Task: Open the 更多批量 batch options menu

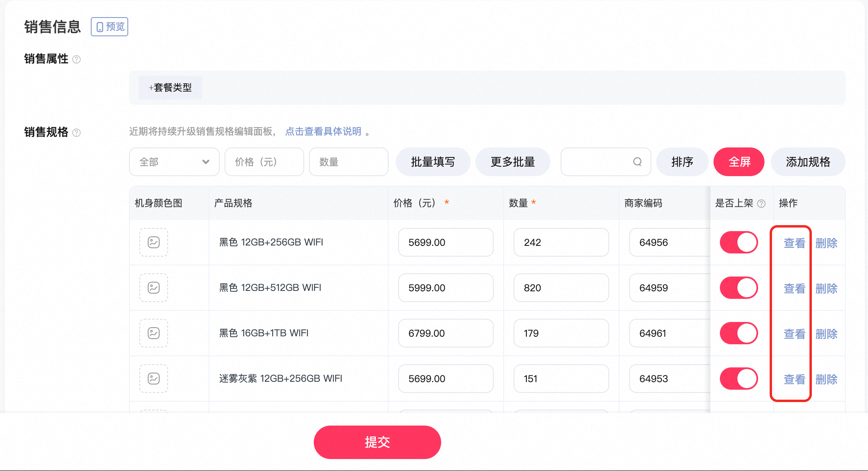Action: pos(513,162)
